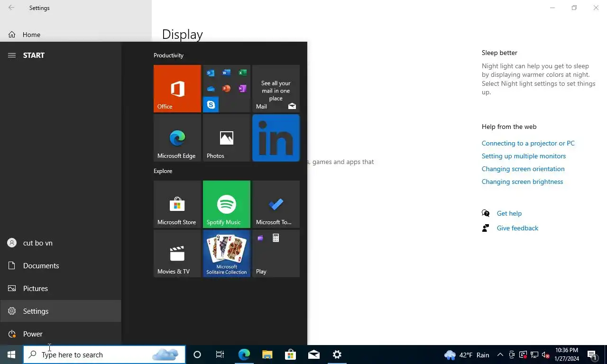Go to Settings Home
607x364 pixels.
(76, 35)
